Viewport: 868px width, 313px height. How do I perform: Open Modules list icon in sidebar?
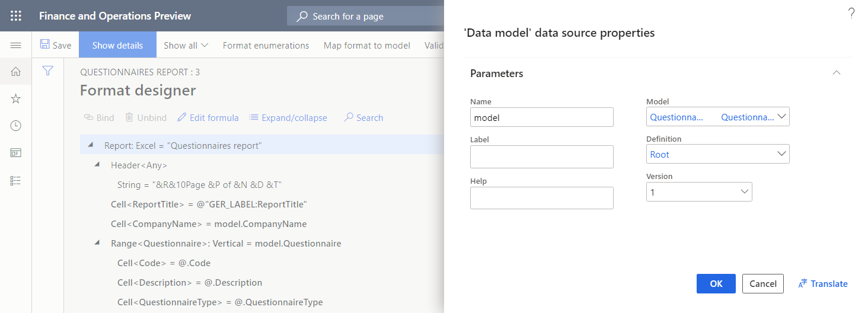16,180
